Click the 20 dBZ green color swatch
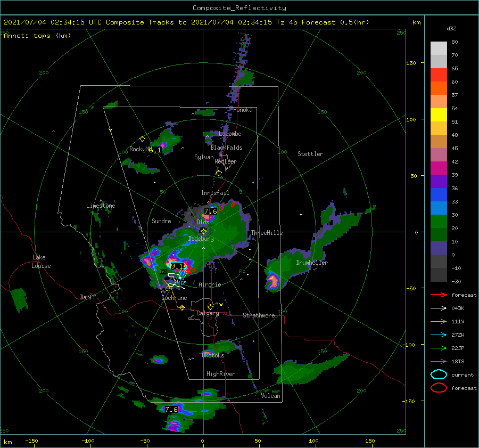The image size is (479, 448). pos(439,222)
